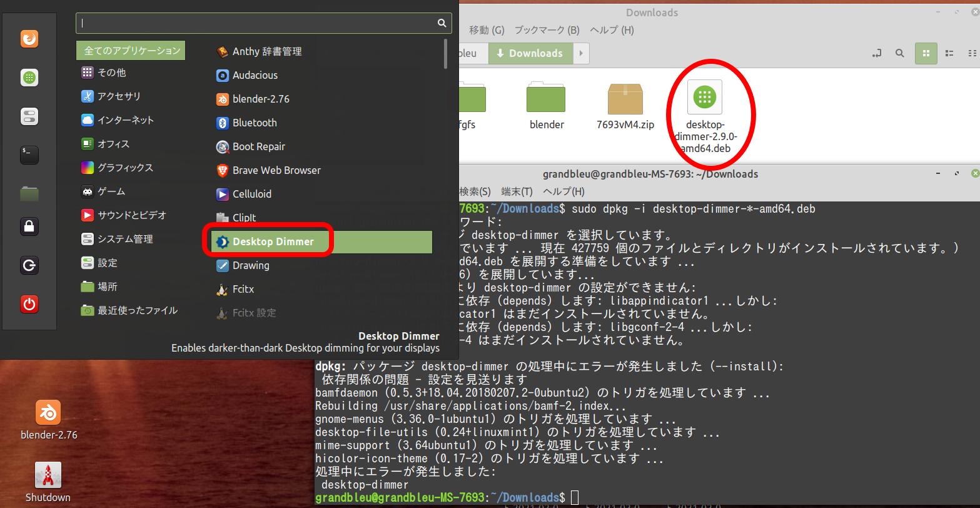Open the Bluetooth application
Screen dimensions: 980x508
click(x=253, y=123)
